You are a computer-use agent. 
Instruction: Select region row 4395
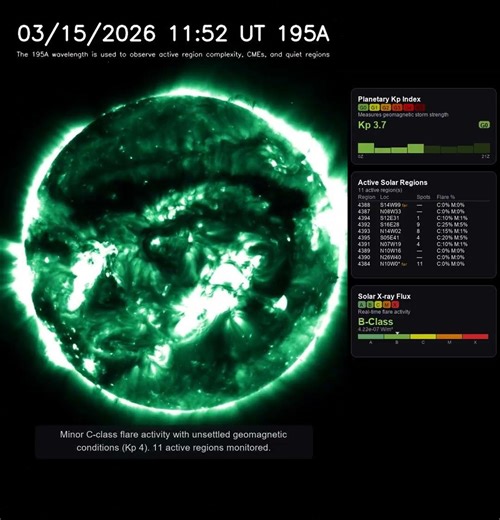(x=423, y=238)
